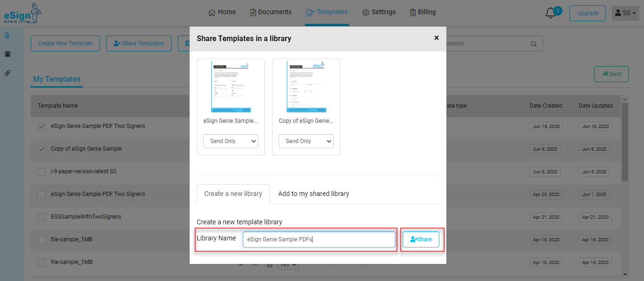Viewport: 644px width, 281px height.
Task: Click the eSign Genie Sample template thumbnail
Action: (x=231, y=86)
